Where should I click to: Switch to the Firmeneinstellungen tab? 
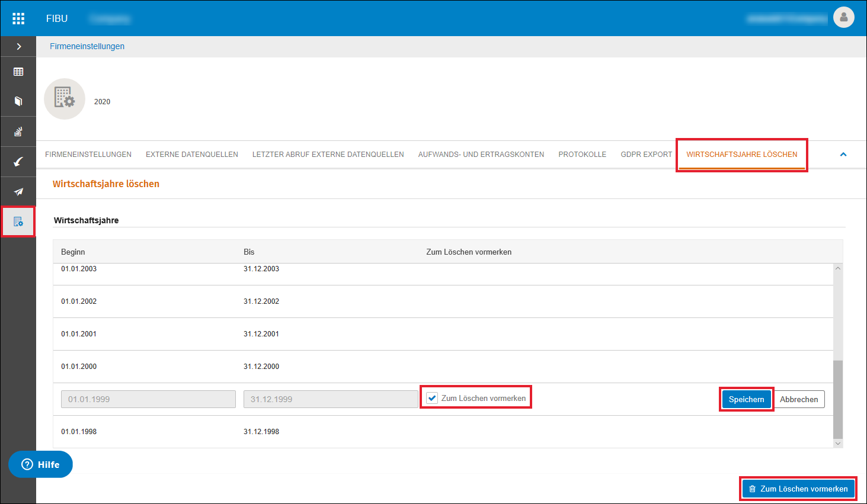pyautogui.click(x=88, y=155)
